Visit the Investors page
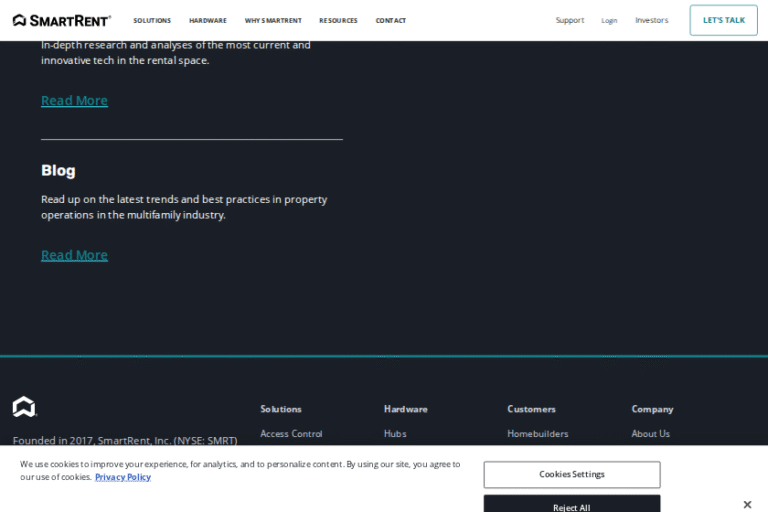The image size is (768, 512). pyautogui.click(x=652, y=20)
